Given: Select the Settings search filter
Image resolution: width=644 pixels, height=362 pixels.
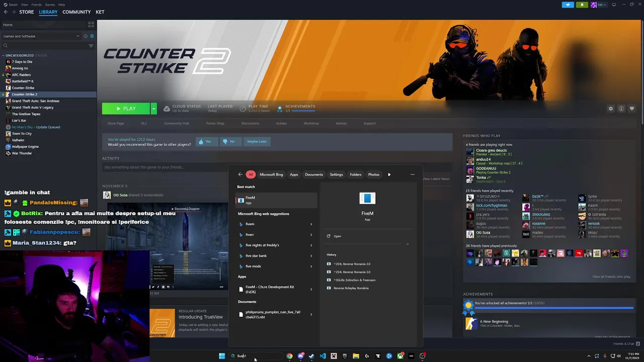Looking at the screenshot, I should 336,174.
